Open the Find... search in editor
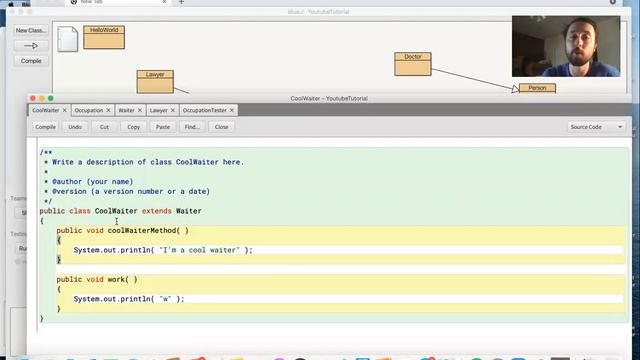The image size is (640, 360). click(x=192, y=127)
